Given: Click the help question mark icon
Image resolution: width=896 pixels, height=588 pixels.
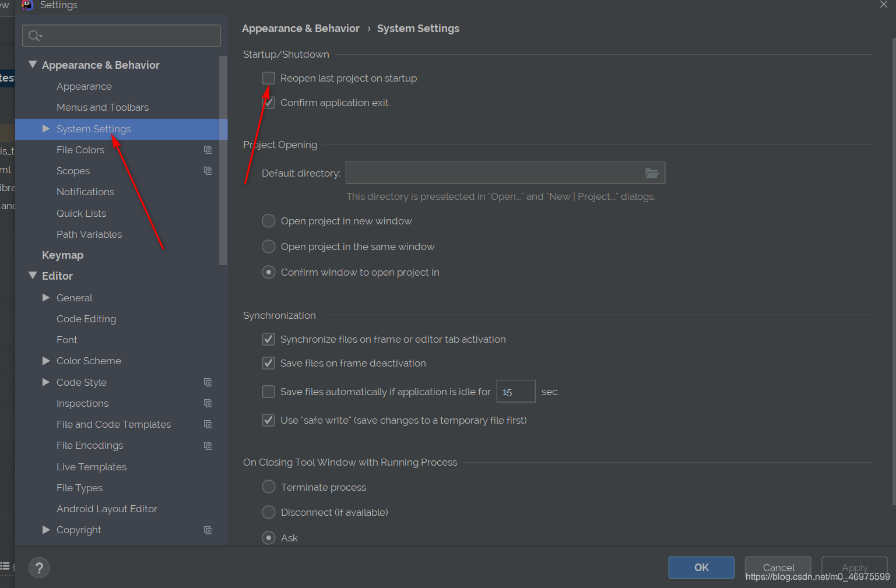Looking at the screenshot, I should (39, 568).
